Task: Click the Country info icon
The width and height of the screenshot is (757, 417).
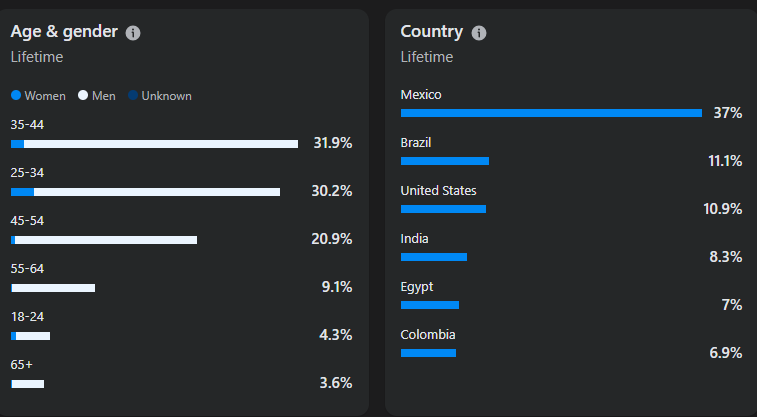Action: 479,33
